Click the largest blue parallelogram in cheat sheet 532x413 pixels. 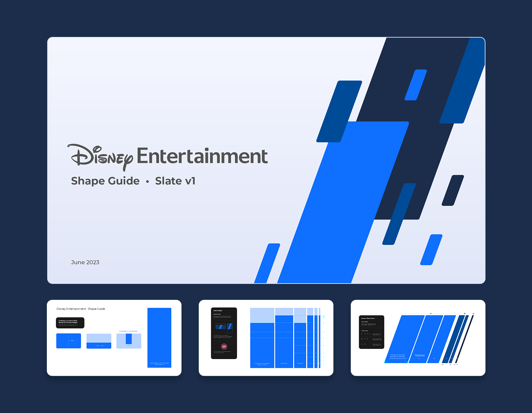point(404,339)
